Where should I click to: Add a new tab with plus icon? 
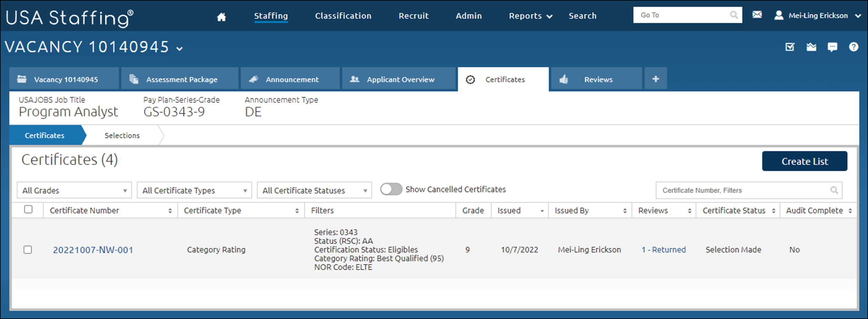point(655,79)
